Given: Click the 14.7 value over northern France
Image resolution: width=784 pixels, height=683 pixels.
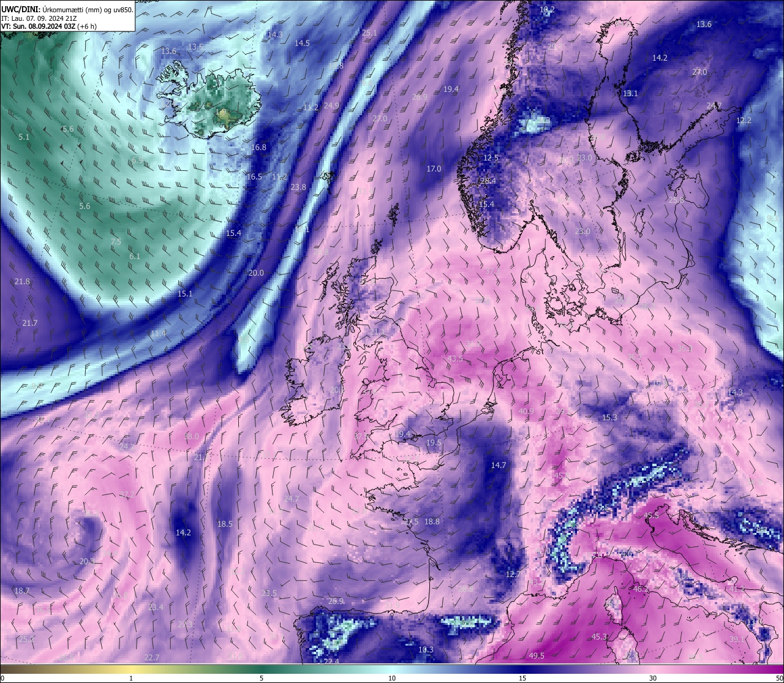Looking at the screenshot, I should 499,465.
